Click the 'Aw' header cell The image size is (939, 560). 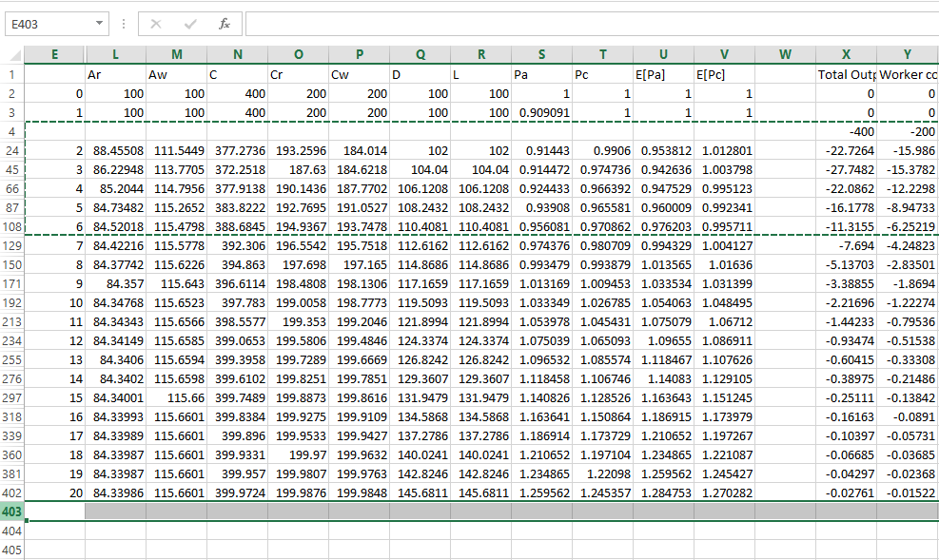177,75
